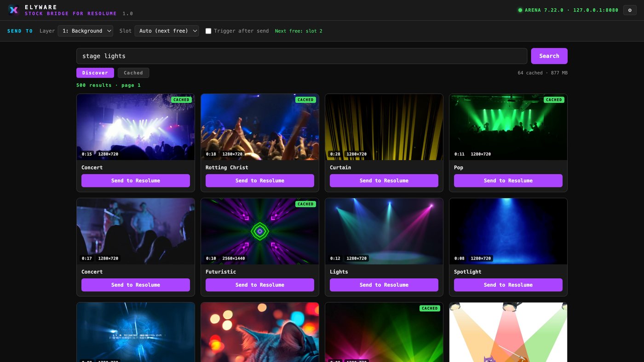Click the "500 results · page 1" text
Screen dimensions: 644x362
pyautogui.click(x=109, y=85)
